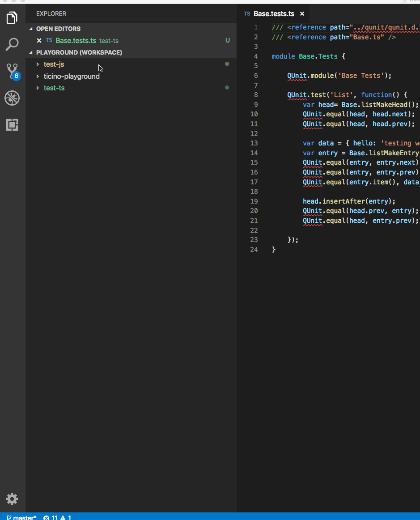Select the Search icon in the activity bar
The image size is (420, 520).
tap(12, 44)
